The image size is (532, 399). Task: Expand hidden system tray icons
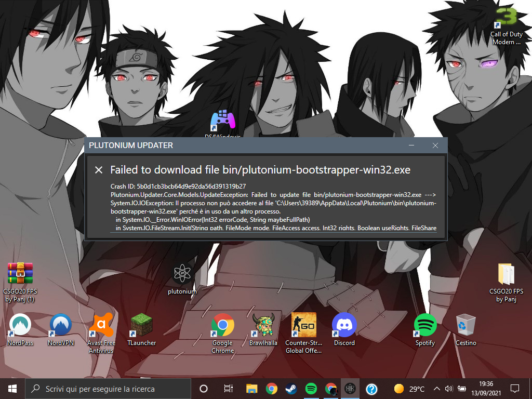pos(437,389)
